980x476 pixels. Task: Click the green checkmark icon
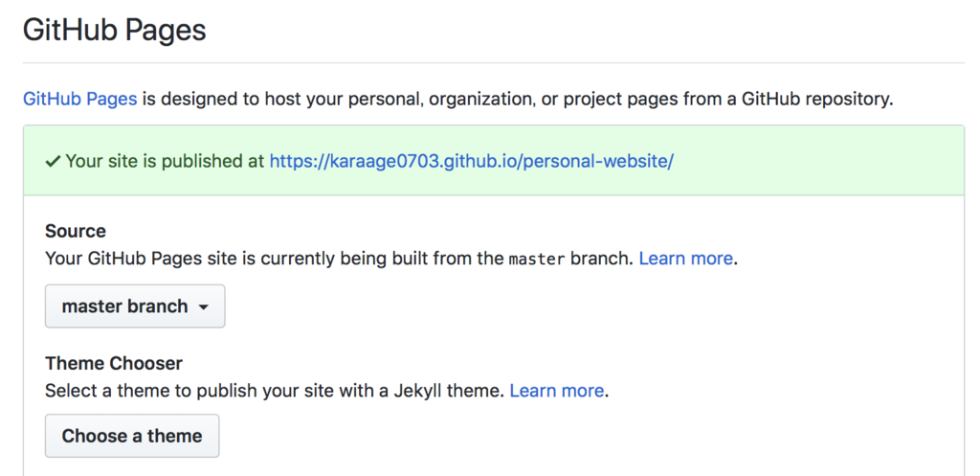coord(53,161)
